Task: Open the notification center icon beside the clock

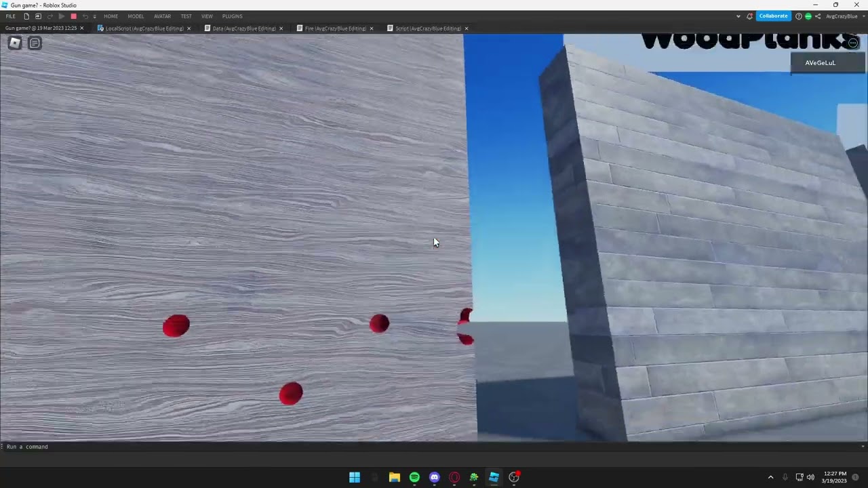Action: [856, 477]
